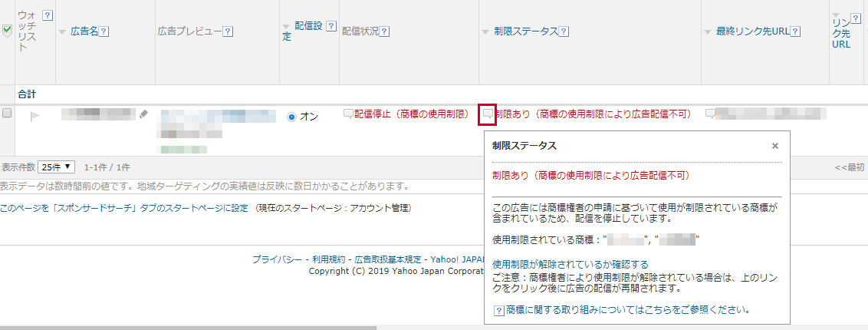
Task: Open the プライバシー footer link
Action: click(275, 259)
